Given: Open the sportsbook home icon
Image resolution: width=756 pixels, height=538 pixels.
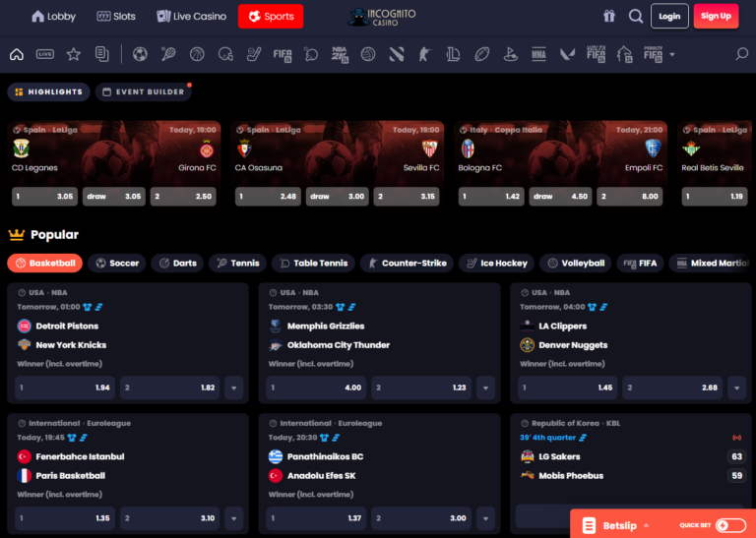Looking at the screenshot, I should click(x=17, y=54).
